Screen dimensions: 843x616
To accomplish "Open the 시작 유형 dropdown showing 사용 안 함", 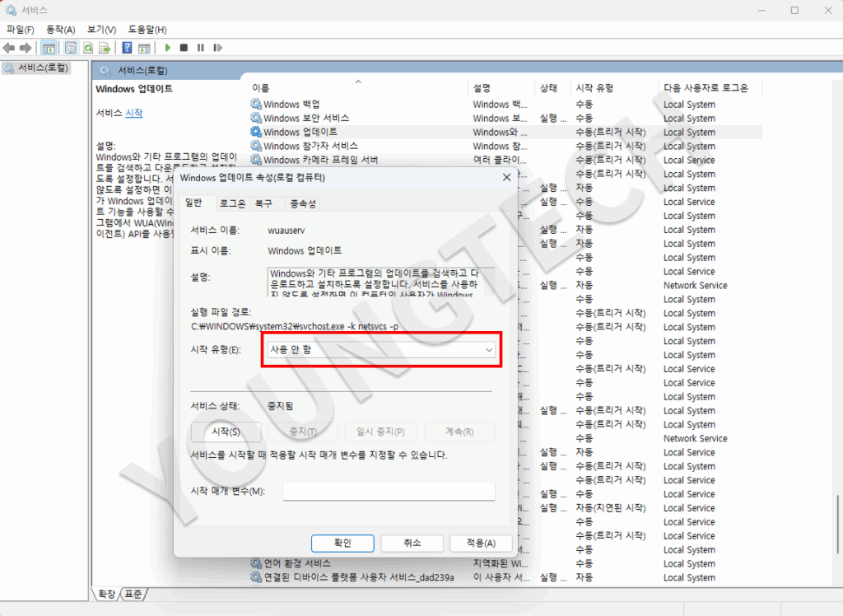I will [381, 350].
